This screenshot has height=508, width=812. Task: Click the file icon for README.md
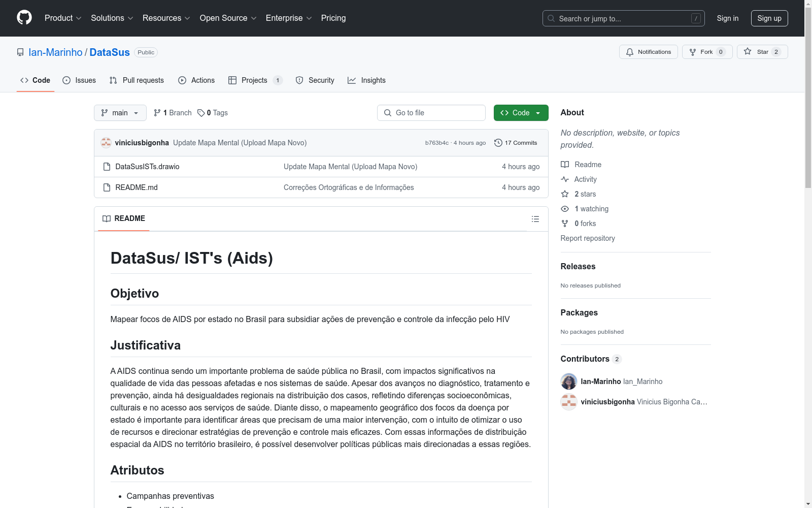(x=107, y=187)
